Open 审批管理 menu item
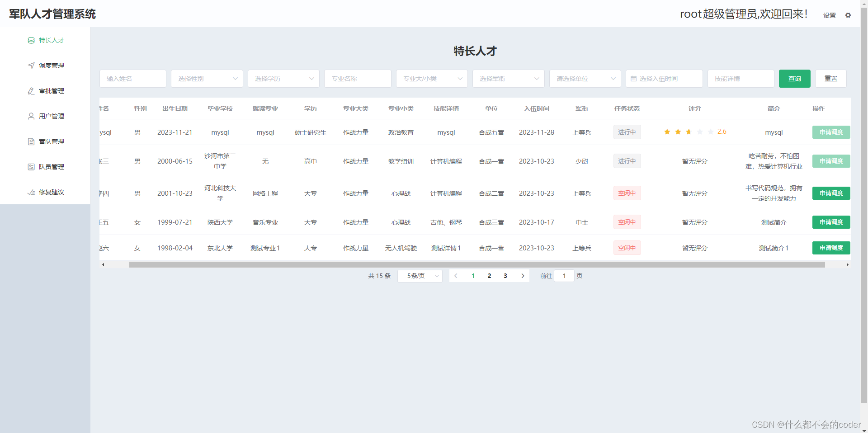 (x=45, y=91)
